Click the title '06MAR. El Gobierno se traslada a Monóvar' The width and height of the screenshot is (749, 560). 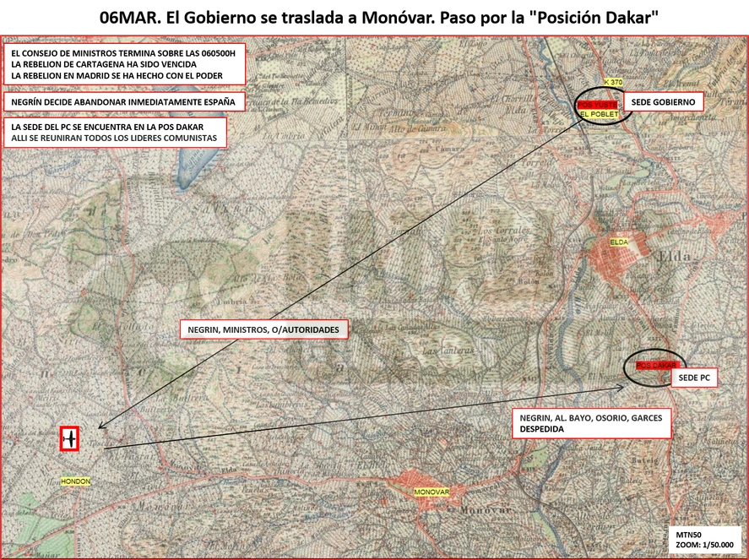(x=266, y=18)
